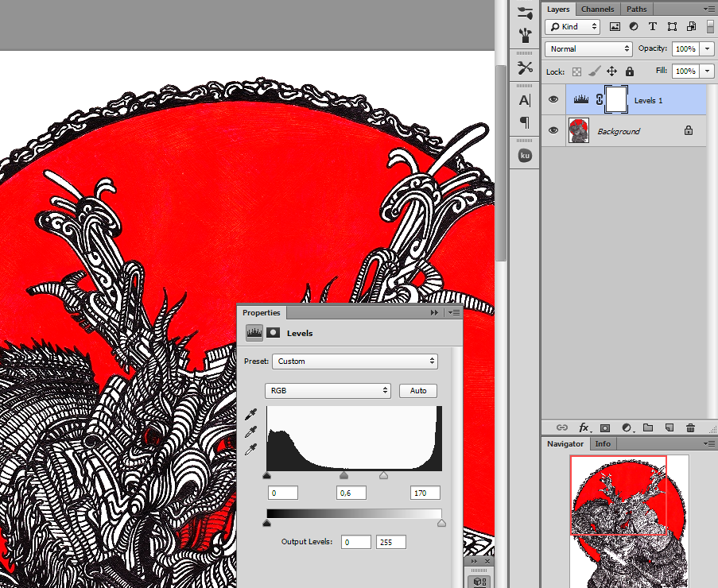718x588 pixels.
Task: Switch to the Paths tab
Action: [x=636, y=10]
